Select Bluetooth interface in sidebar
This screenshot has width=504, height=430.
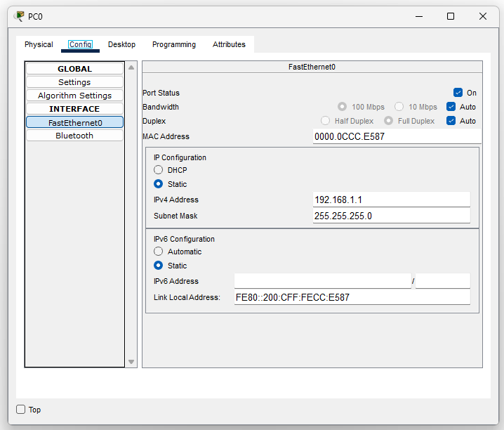74,136
